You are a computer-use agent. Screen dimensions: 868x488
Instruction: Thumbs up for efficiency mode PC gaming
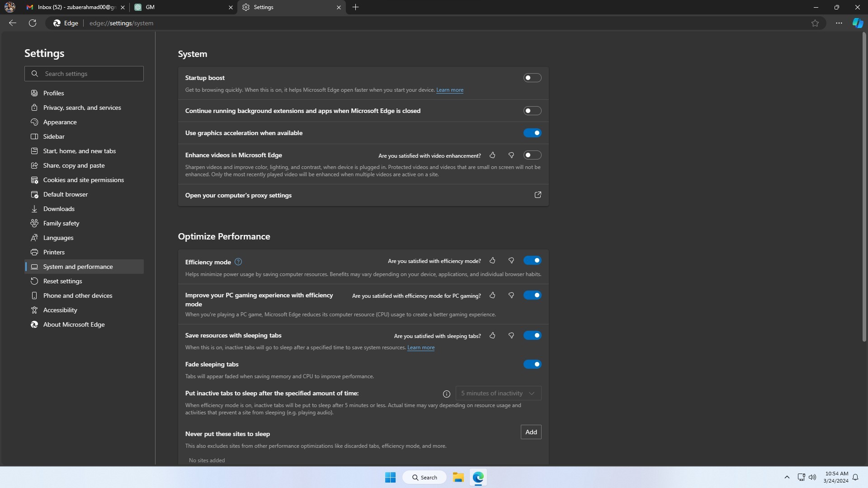[x=492, y=295]
